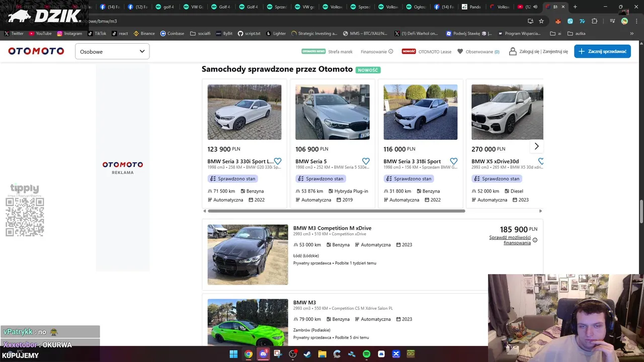Open the extensions puzzle-piece menu
The image size is (644, 362).
[x=595, y=21]
